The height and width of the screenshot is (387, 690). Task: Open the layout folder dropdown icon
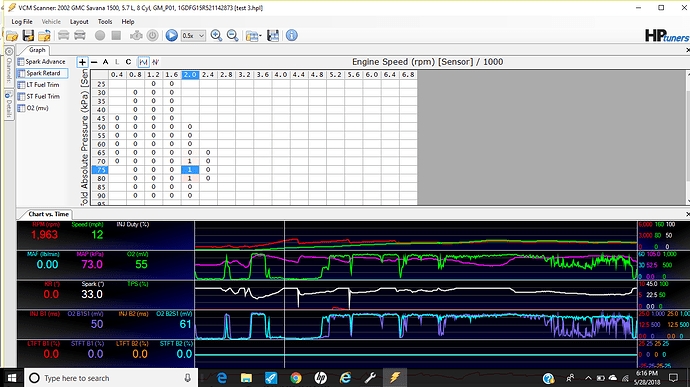[253, 36]
